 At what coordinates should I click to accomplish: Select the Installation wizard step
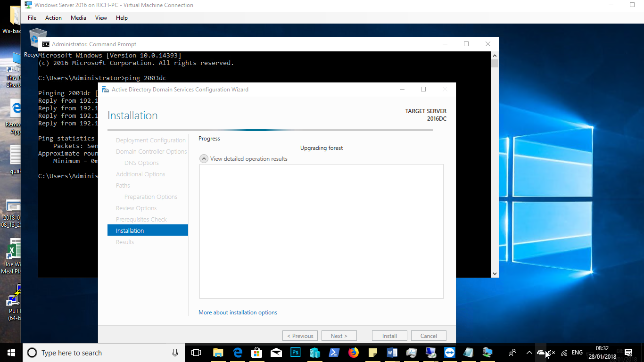pyautogui.click(x=148, y=230)
